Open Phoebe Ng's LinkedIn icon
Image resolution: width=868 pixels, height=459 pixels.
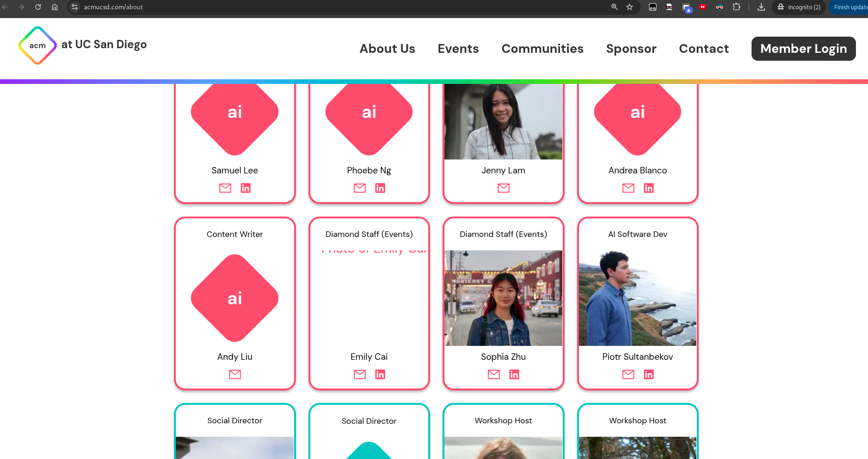[380, 188]
